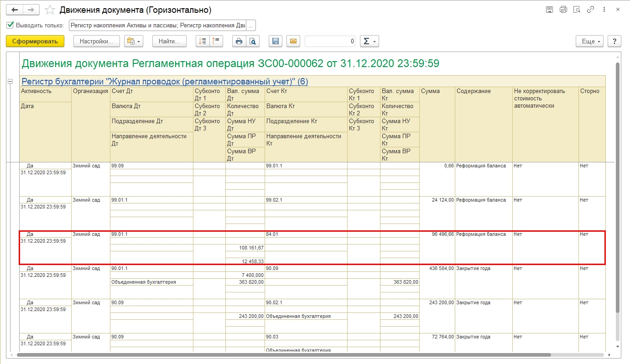Screen dimensions: 630x364
Task: Add this report to favorites (star)
Action: click(50, 10)
